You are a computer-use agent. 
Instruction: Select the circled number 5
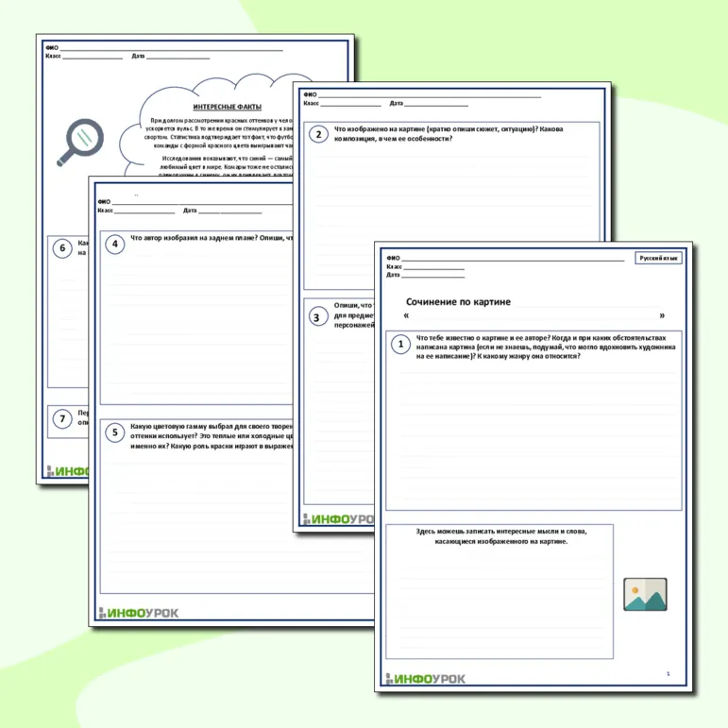coord(114,432)
